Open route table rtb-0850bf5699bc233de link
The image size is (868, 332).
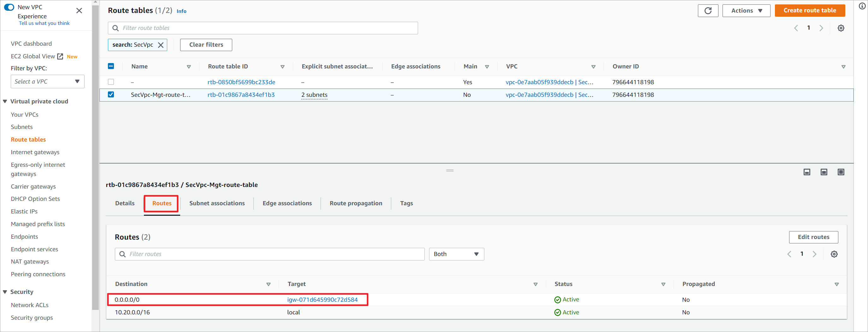[241, 82]
